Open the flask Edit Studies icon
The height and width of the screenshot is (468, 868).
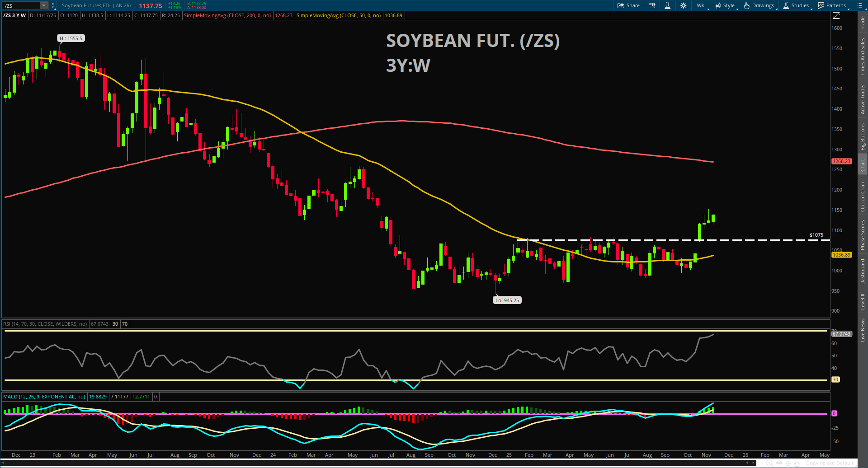coord(667,5)
